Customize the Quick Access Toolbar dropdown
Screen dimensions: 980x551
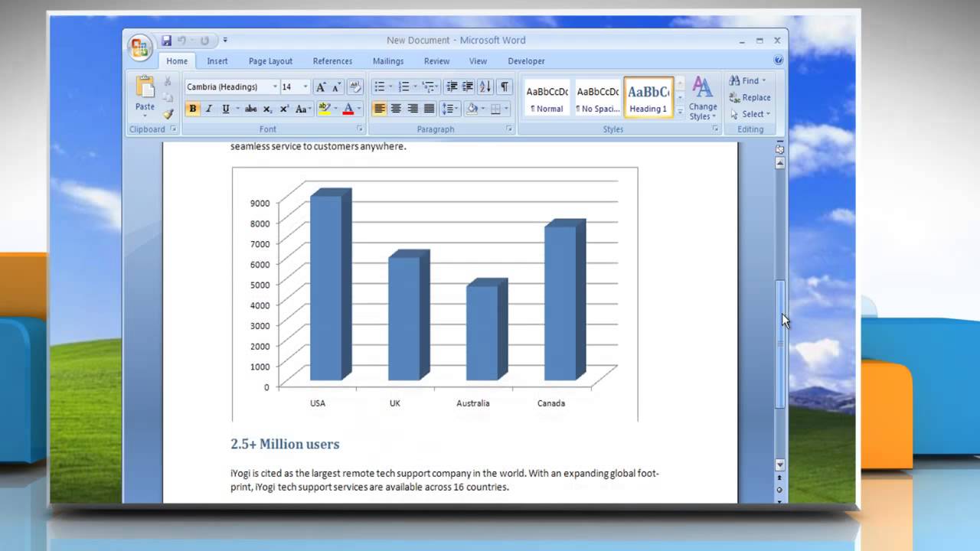click(x=225, y=41)
